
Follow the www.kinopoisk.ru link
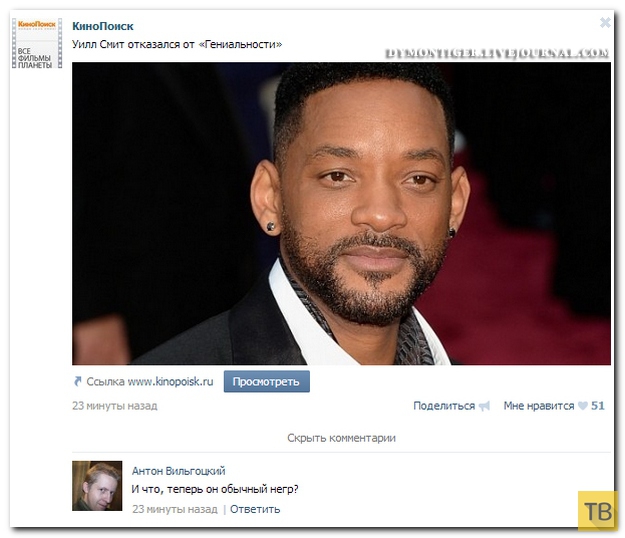pyautogui.click(x=170, y=381)
